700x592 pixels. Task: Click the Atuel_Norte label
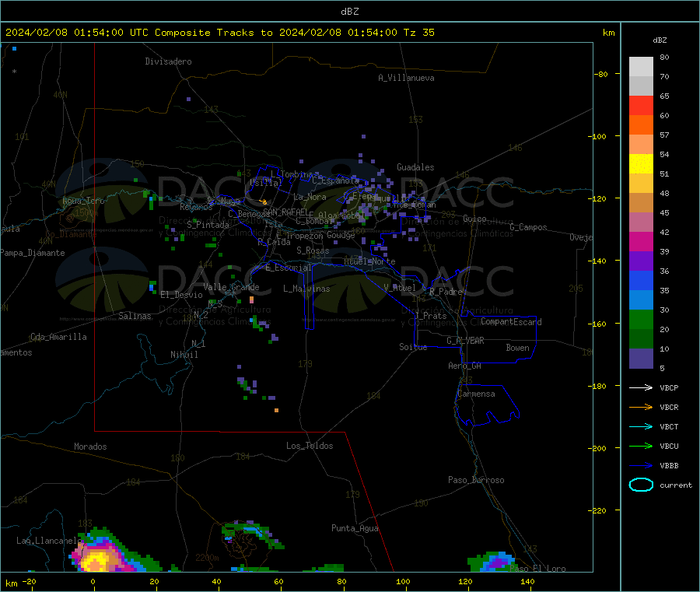pos(369,261)
